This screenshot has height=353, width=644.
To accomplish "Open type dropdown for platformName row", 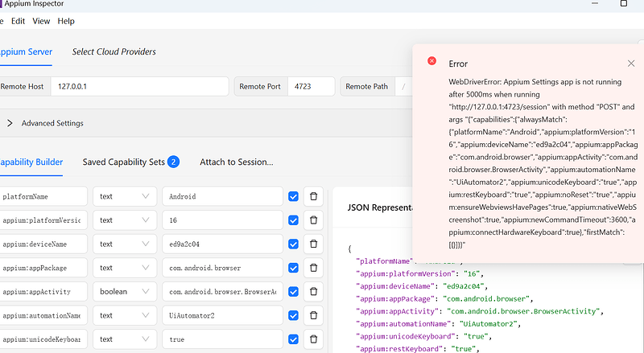I will click(x=125, y=196).
